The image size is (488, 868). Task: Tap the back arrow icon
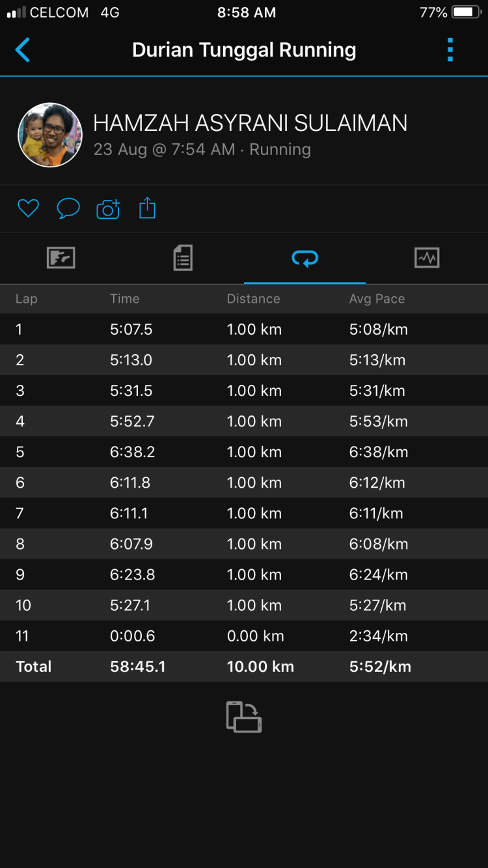tap(23, 50)
